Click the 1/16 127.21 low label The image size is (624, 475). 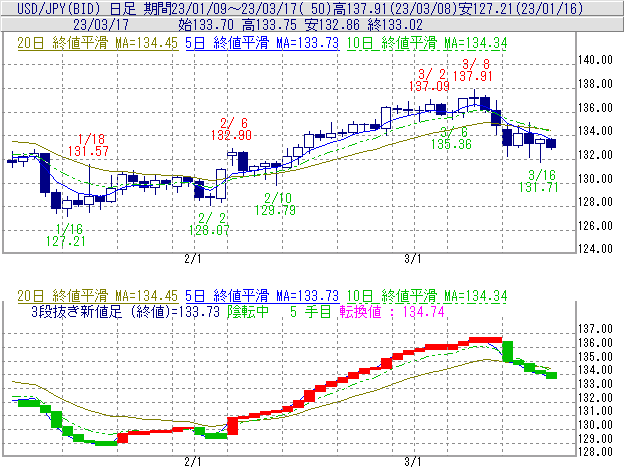66,235
